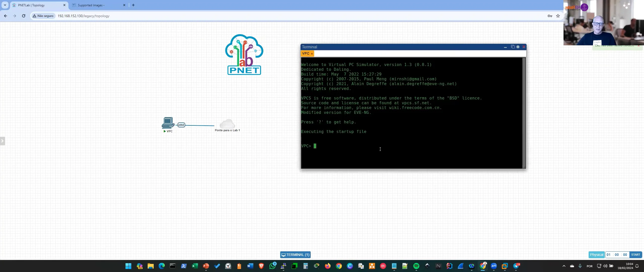Viewport: 644px width, 272px height.
Task: Click the eth0 interface label
Action: 181,125
